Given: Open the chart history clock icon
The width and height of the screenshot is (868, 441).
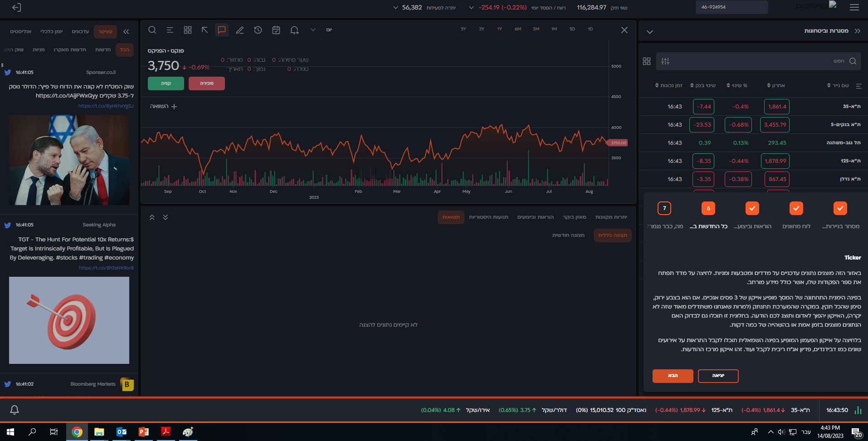Looking at the screenshot, I should click(x=258, y=30).
